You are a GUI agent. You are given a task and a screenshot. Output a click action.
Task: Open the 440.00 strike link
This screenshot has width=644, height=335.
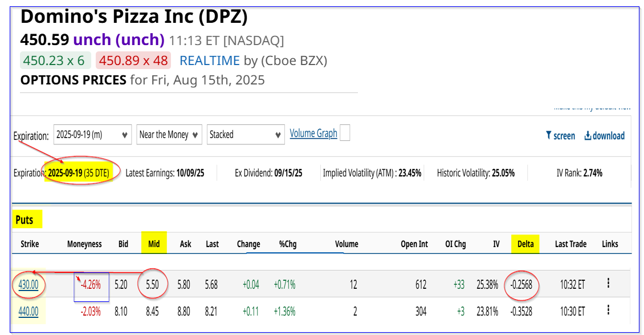coord(28,312)
